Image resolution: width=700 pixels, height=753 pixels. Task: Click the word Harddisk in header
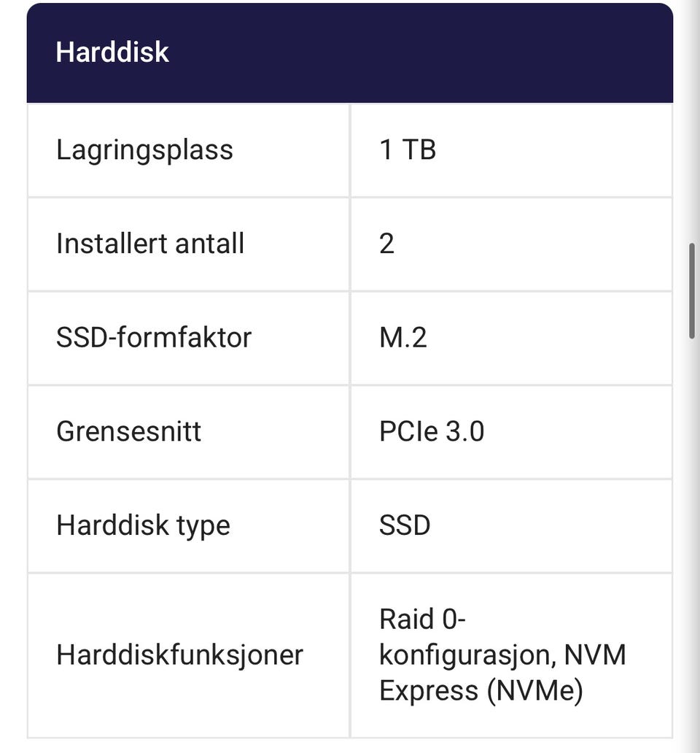click(112, 51)
